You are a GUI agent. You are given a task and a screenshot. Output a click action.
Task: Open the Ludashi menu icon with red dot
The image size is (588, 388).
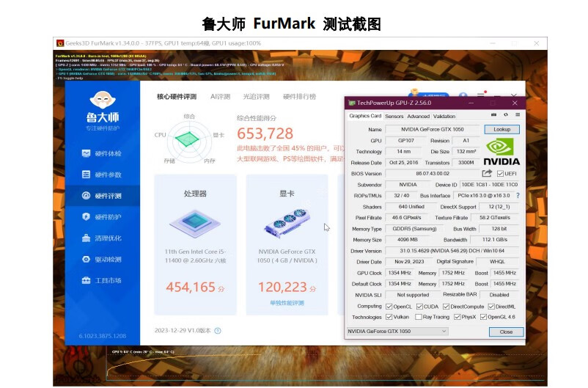tap(482, 94)
